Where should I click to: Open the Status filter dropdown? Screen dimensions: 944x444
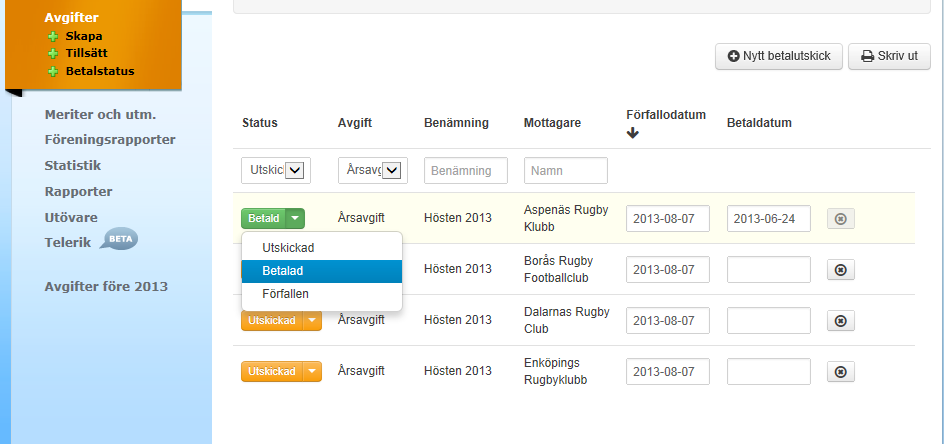[x=276, y=170]
